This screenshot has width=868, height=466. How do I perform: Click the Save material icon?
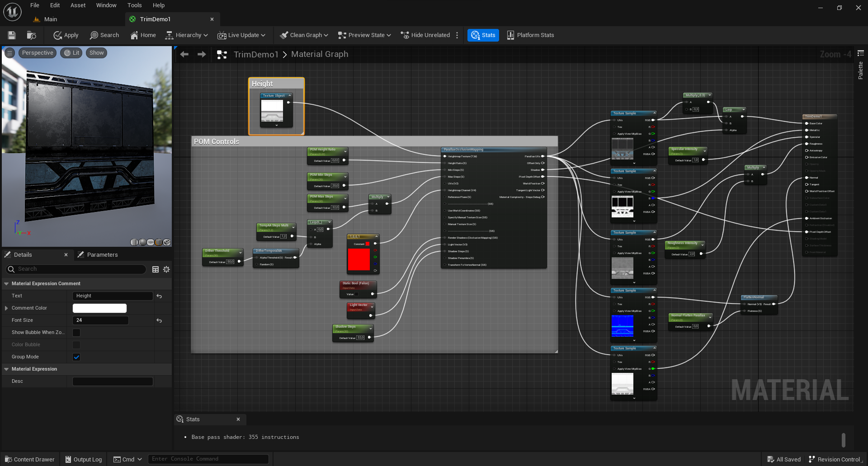[x=12, y=35]
